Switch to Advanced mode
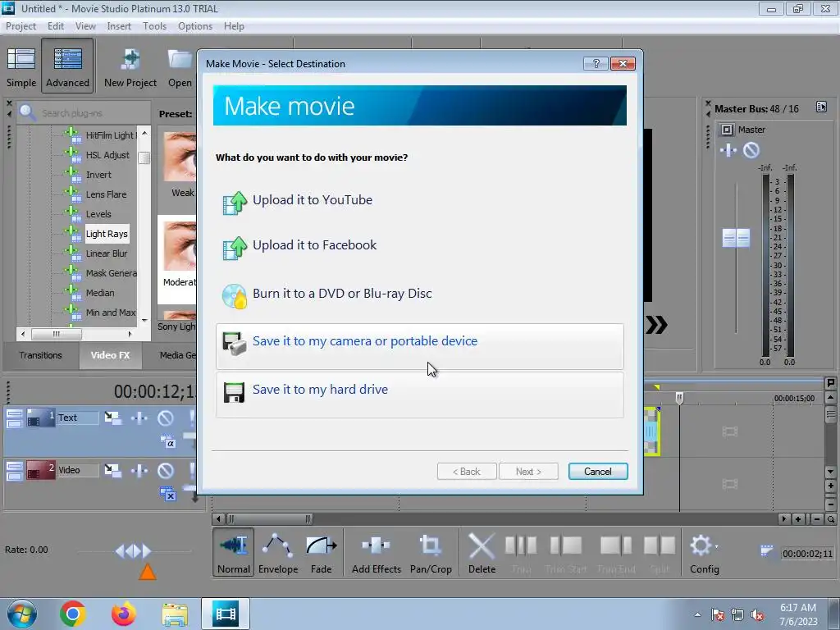The width and height of the screenshot is (840, 630). pyautogui.click(x=67, y=66)
